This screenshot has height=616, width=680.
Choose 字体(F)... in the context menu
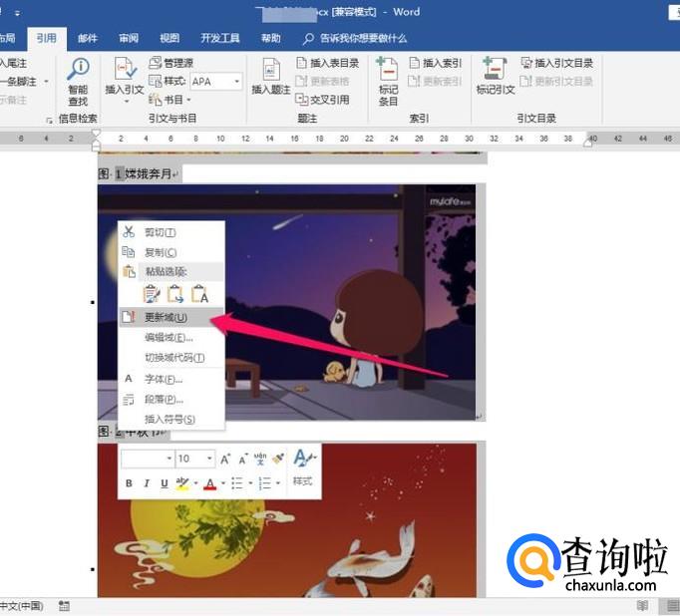click(171, 379)
